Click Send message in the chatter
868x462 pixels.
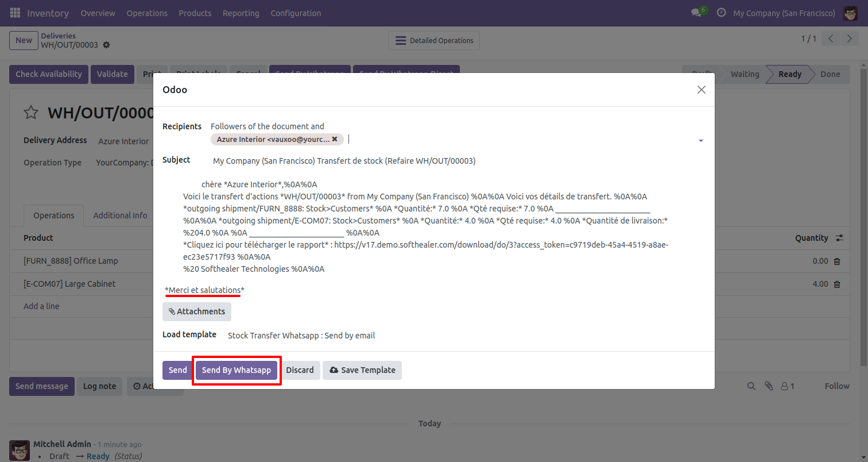coord(41,386)
